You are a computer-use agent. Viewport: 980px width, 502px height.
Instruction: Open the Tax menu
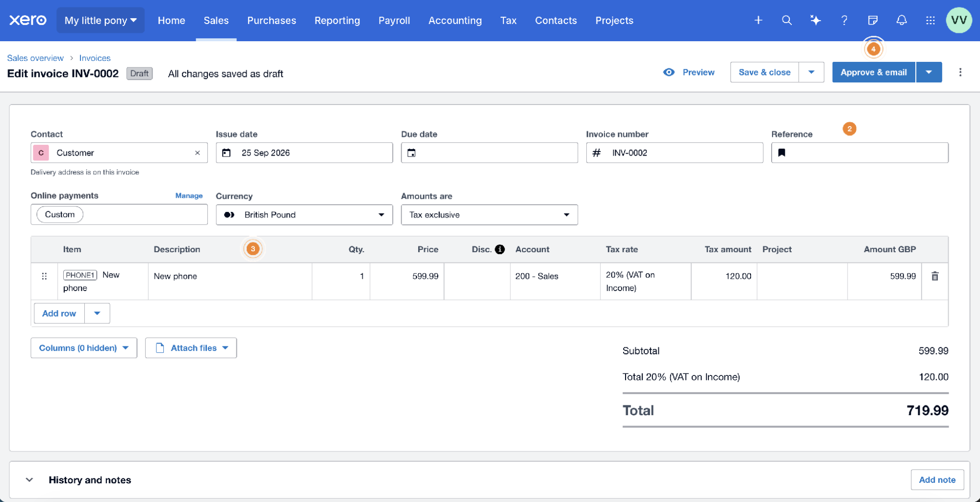tap(508, 20)
